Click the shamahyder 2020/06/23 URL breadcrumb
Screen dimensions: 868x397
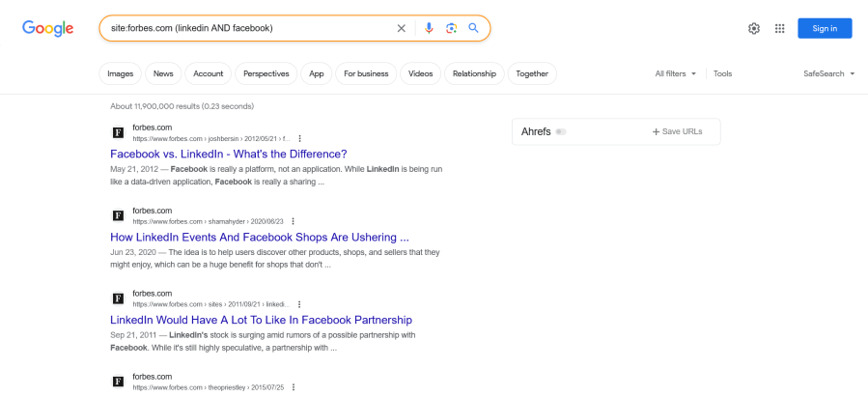coord(208,221)
